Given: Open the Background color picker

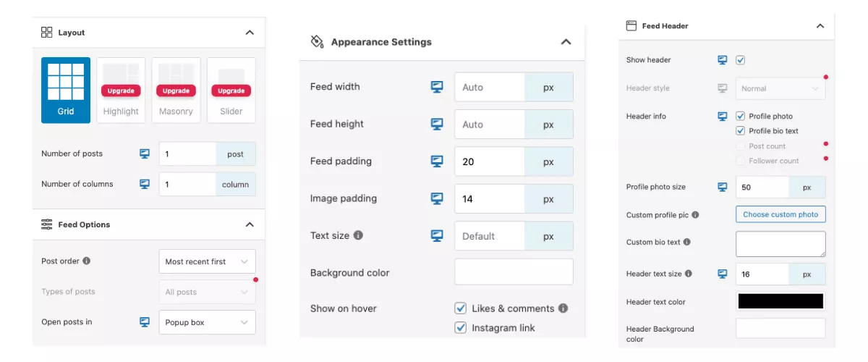Looking at the screenshot, I should click(x=514, y=271).
